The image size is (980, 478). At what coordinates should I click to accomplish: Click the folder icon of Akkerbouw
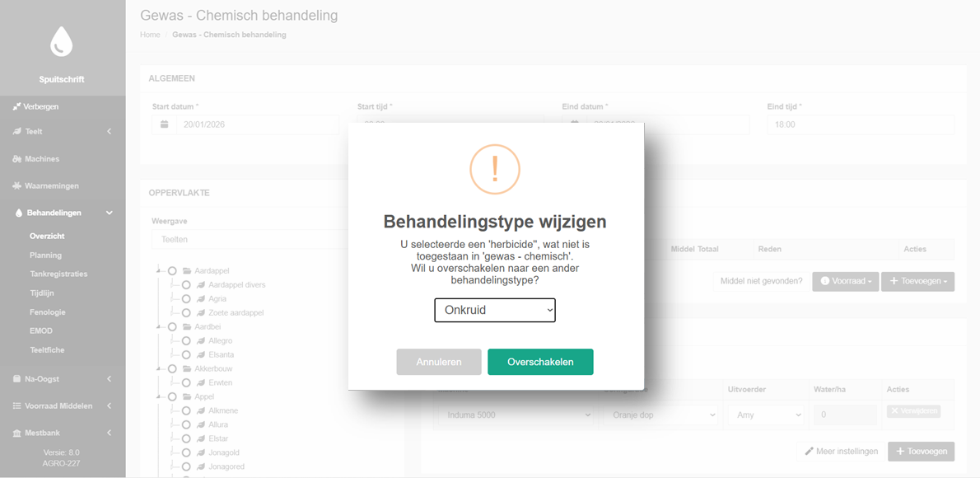point(187,368)
